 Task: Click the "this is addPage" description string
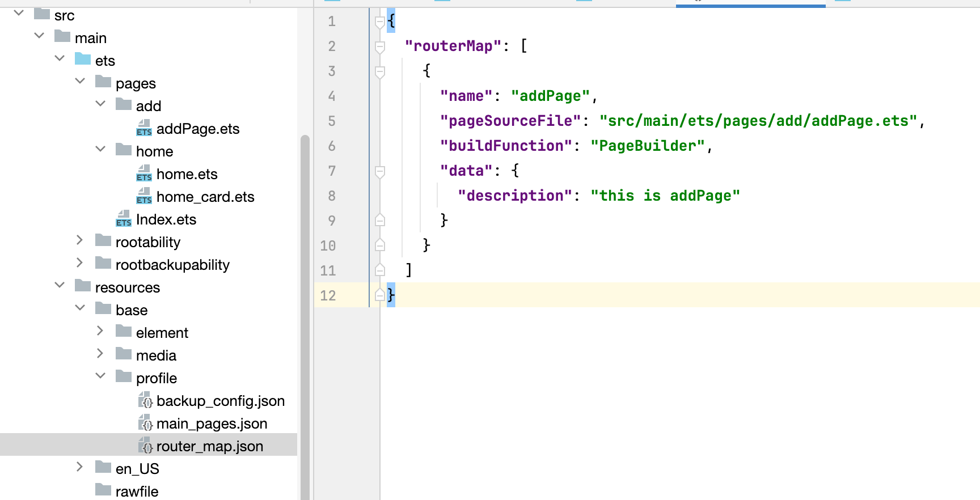[665, 196]
